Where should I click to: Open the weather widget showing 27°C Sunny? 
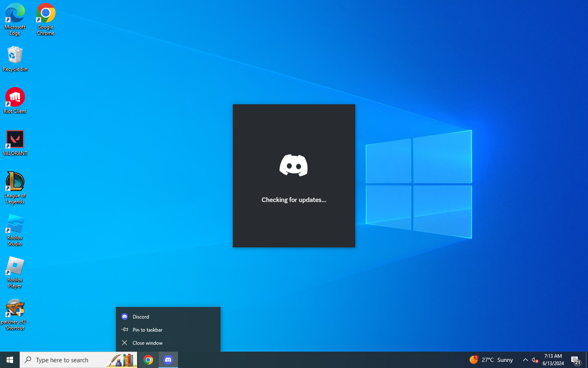491,360
